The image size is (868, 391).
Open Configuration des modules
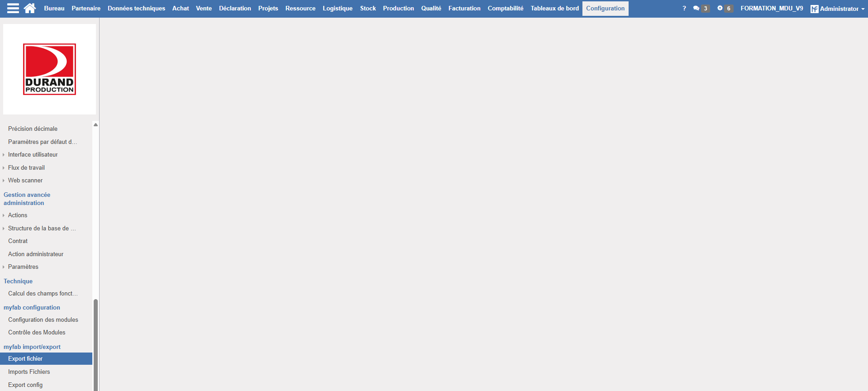click(x=43, y=320)
